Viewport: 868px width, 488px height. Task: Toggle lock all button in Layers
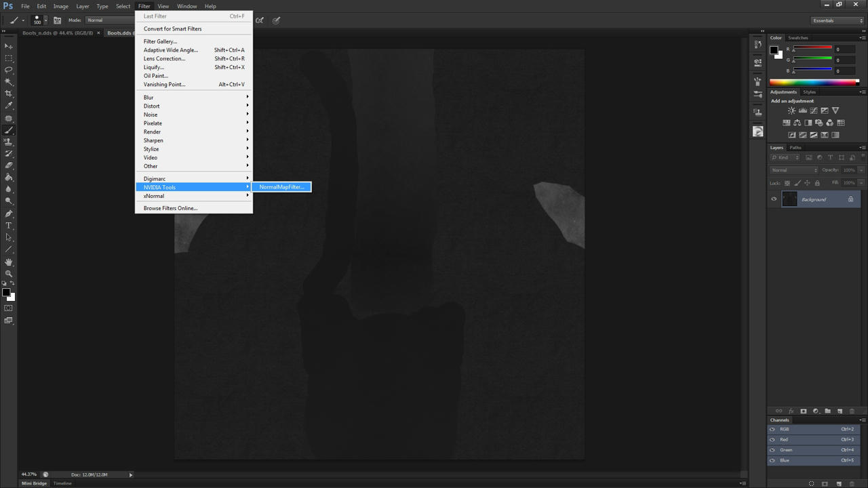tap(817, 183)
